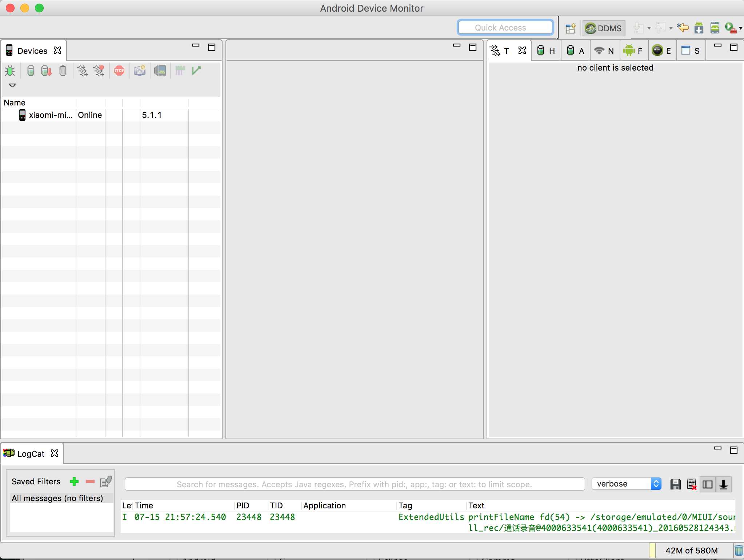The width and height of the screenshot is (744, 560).
Task: Click the Update Threads icon in Devices
Action: (x=83, y=71)
